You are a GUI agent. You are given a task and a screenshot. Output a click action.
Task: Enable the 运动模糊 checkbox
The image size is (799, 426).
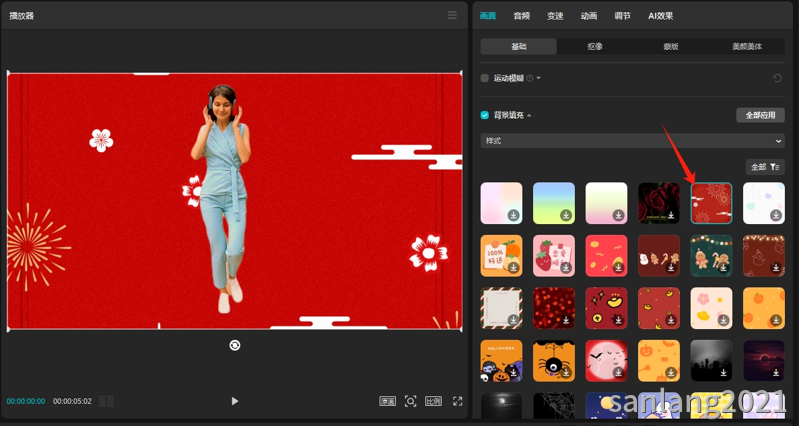pos(485,78)
